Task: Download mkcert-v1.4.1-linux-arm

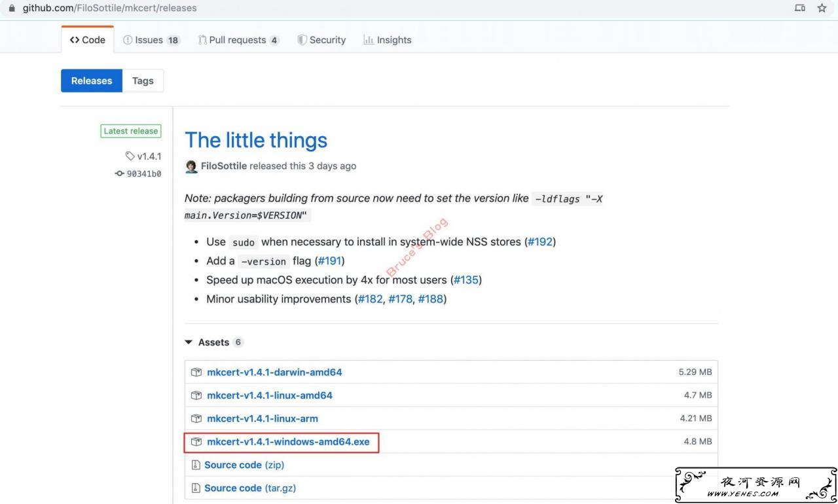Action: (263, 418)
